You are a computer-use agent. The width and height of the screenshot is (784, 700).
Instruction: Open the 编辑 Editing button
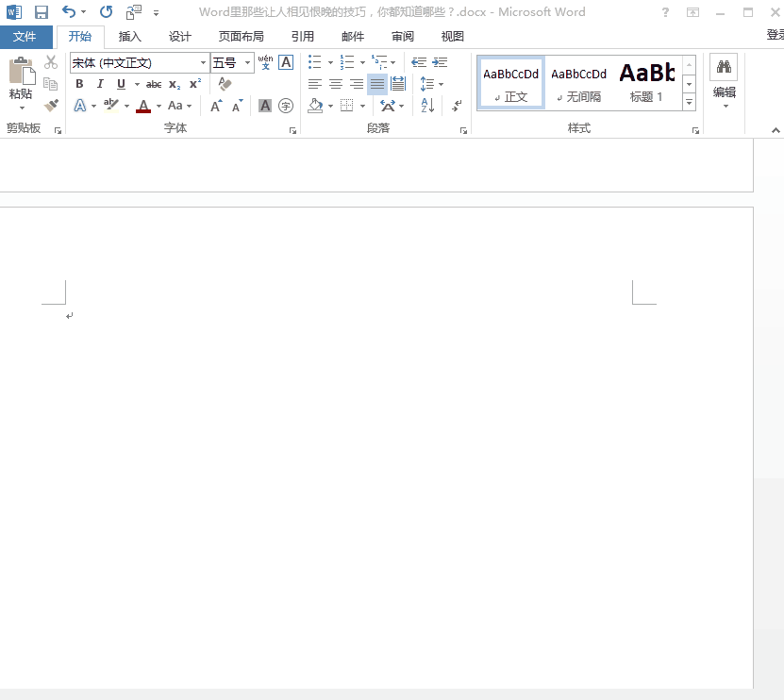click(x=724, y=81)
